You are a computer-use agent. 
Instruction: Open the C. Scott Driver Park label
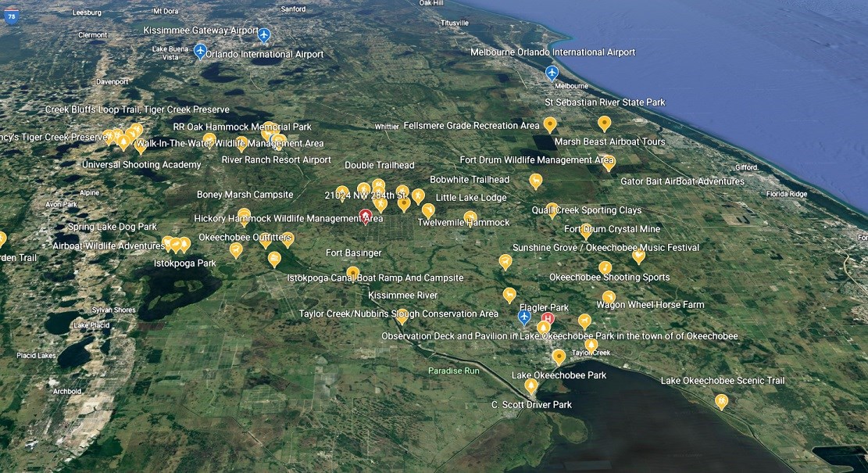pos(531,405)
